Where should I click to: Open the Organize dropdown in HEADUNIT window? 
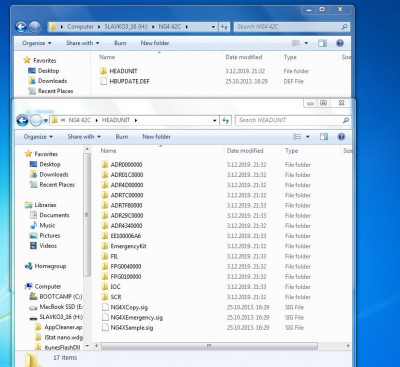point(38,137)
